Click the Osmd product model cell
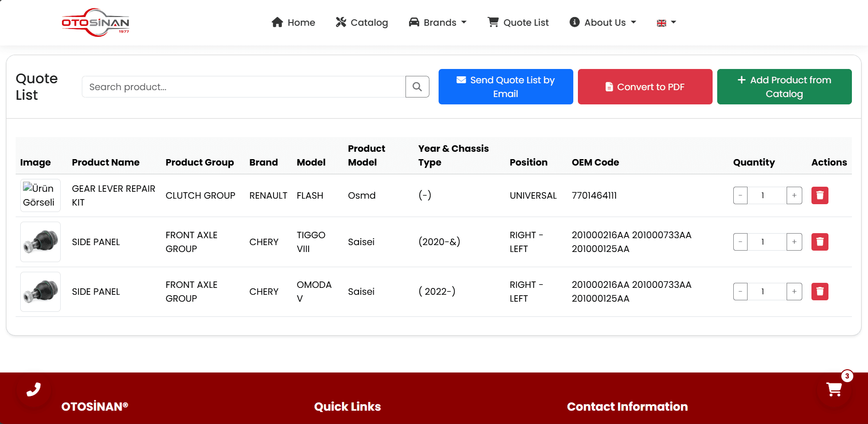Screen dimensions: 868x424 pos(362,195)
